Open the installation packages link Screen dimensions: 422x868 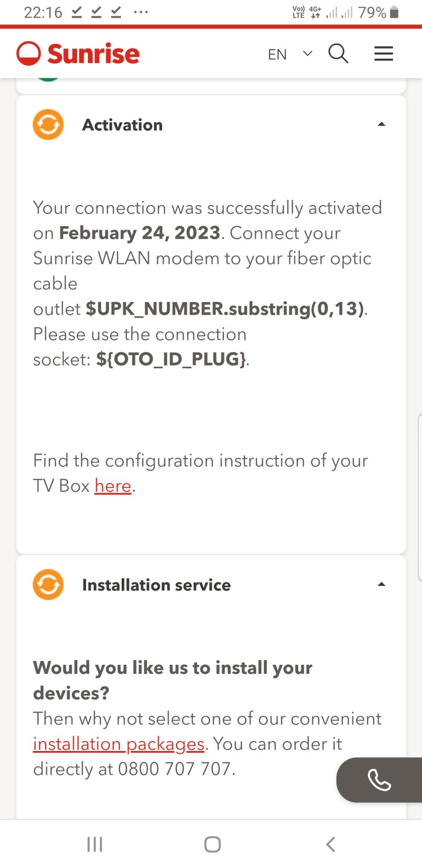[119, 744]
